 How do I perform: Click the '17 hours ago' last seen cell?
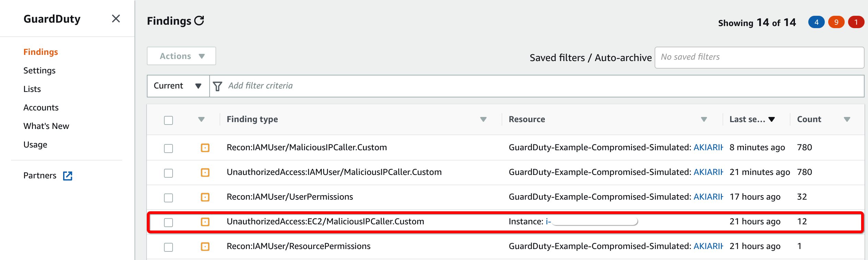pos(755,197)
